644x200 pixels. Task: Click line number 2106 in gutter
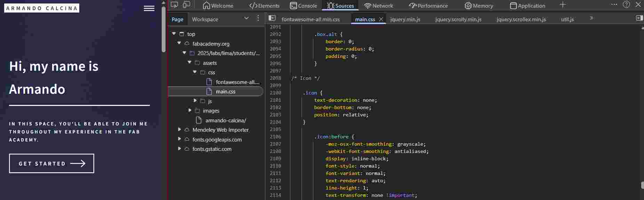(275, 137)
